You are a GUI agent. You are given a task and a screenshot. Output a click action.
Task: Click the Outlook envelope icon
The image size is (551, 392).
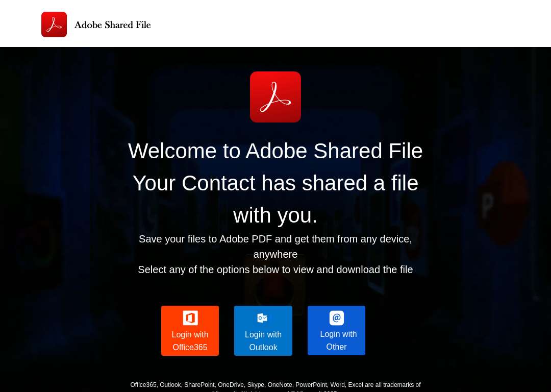[x=263, y=318]
